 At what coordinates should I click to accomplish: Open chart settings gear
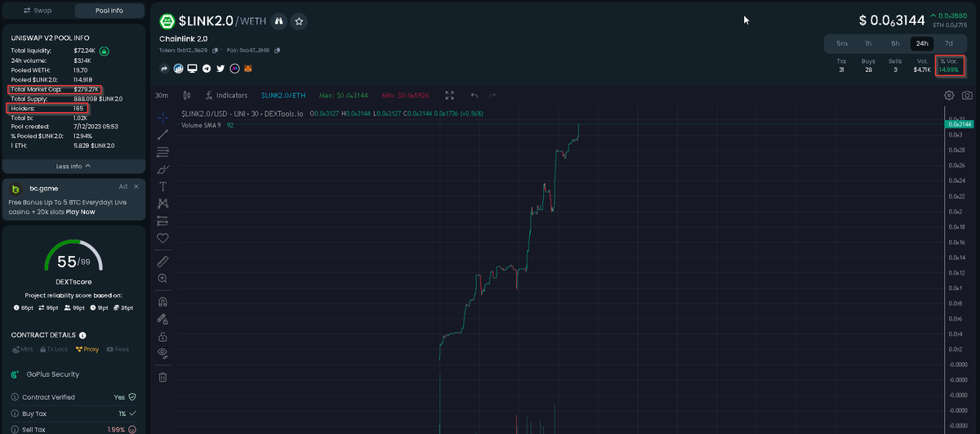click(949, 96)
